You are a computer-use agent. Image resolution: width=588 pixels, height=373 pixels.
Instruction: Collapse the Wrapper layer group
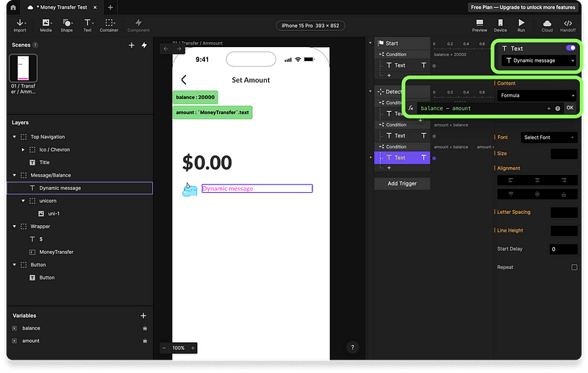click(15, 227)
